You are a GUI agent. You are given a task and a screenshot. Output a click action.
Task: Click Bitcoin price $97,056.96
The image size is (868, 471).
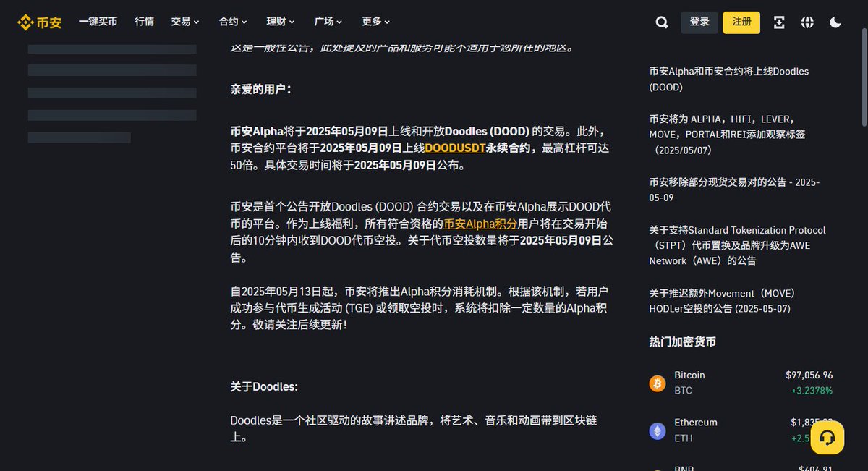click(x=809, y=375)
